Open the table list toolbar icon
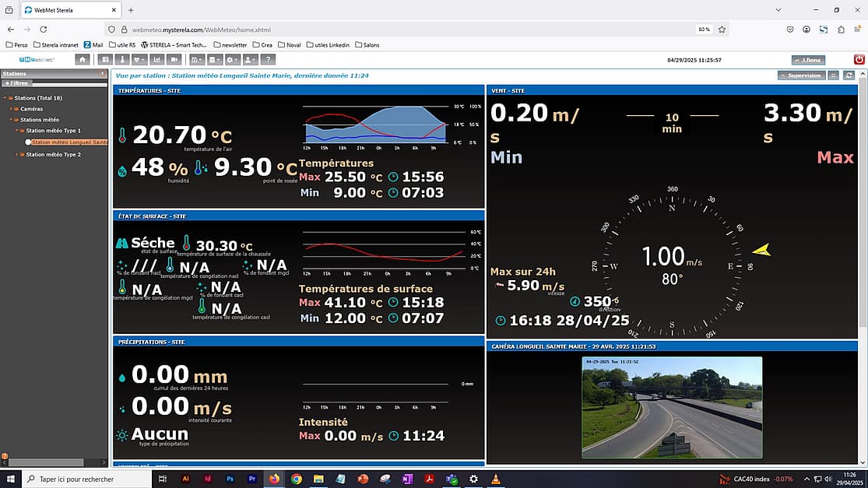 click(x=105, y=59)
